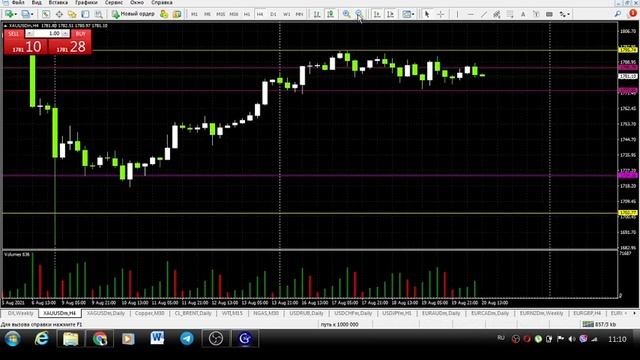Screen dimensions: 640x360
Task: Switch timeframe to M30
Action: coord(233,14)
